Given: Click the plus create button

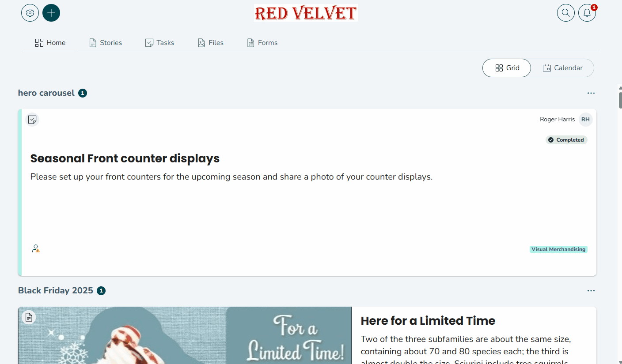Looking at the screenshot, I should click(x=51, y=13).
